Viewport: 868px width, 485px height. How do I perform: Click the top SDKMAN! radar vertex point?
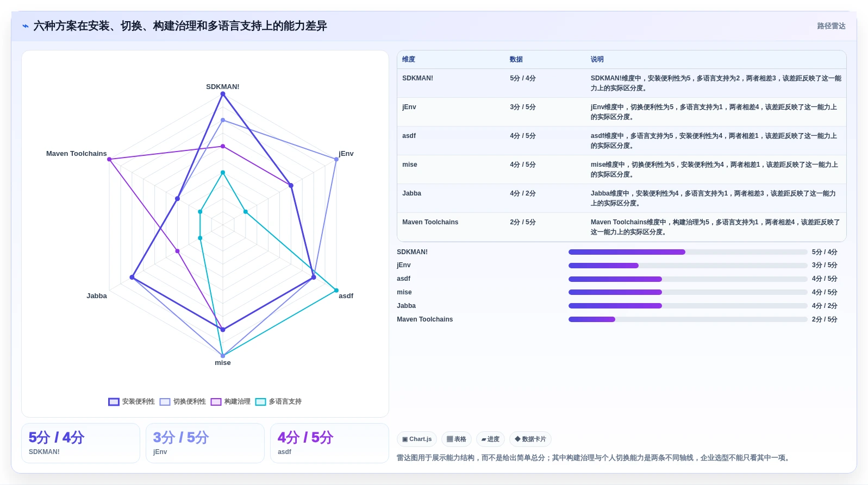tap(222, 94)
